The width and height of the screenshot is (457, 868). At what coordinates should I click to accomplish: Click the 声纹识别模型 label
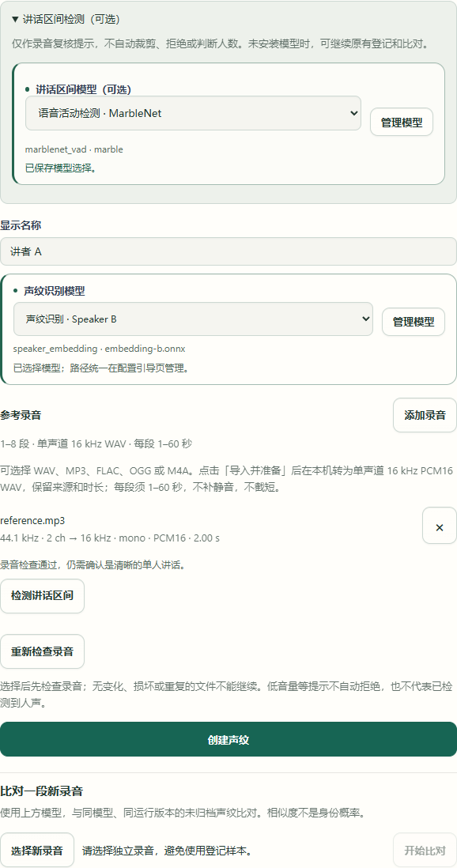click(x=55, y=291)
